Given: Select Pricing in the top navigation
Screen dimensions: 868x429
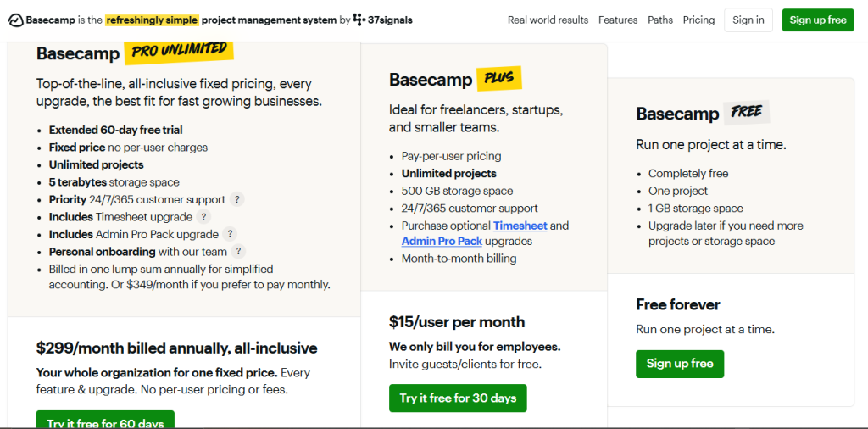Looking at the screenshot, I should (698, 19).
